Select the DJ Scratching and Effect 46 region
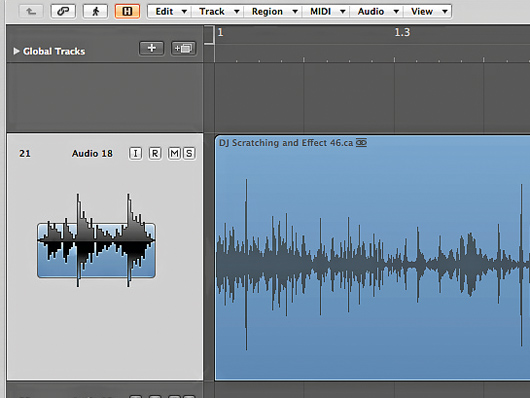Image resolution: width=530 pixels, height=398 pixels. [x=372, y=258]
